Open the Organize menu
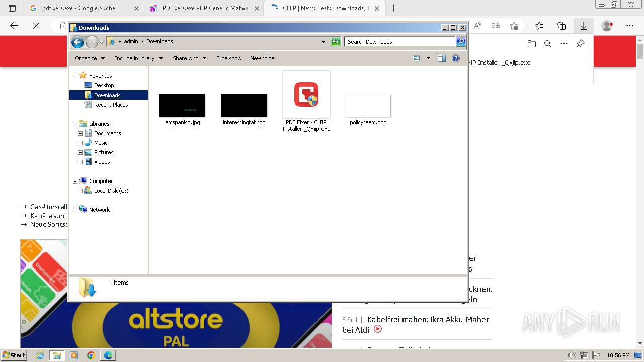 (x=90, y=58)
